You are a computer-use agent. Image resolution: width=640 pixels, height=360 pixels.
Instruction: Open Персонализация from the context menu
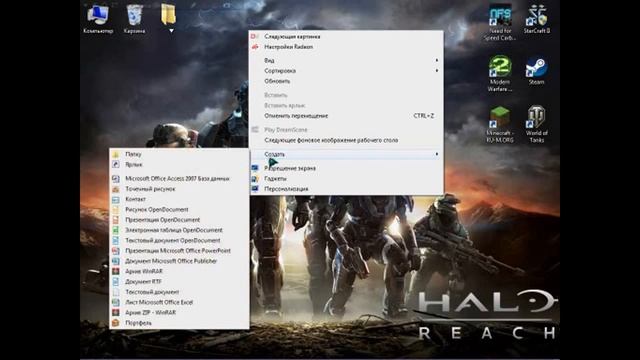(x=346, y=189)
